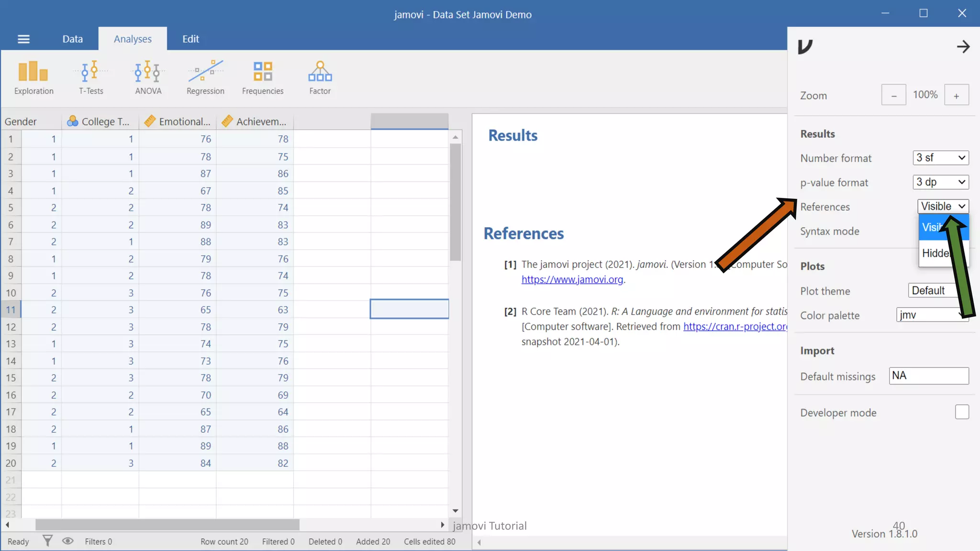Image resolution: width=980 pixels, height=551 pixels.
Task: Switch to the Edit tab
Action: click(x=190, y=39)
